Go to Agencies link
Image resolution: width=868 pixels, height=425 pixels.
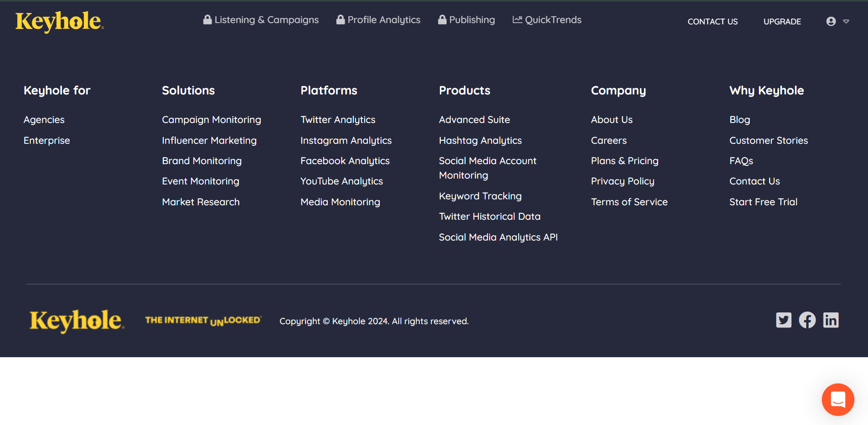(x=44, y=120)
